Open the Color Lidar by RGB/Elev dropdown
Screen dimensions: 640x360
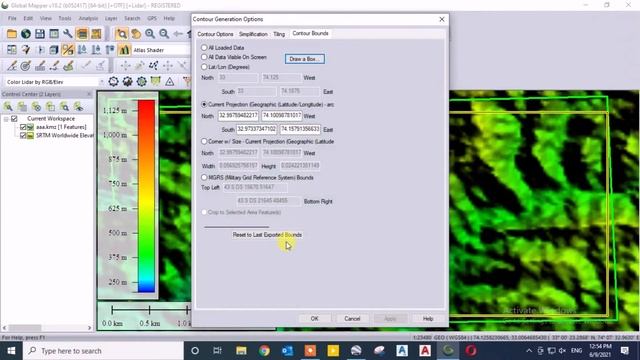click(x=55, y=82)
